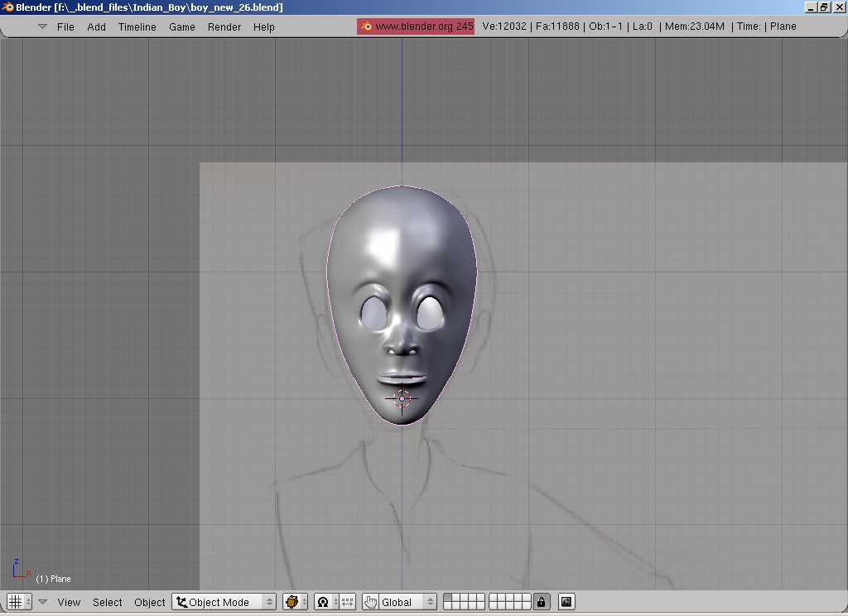
Task: Click the Mem:23.04M status text
Action: click(695, 26)
